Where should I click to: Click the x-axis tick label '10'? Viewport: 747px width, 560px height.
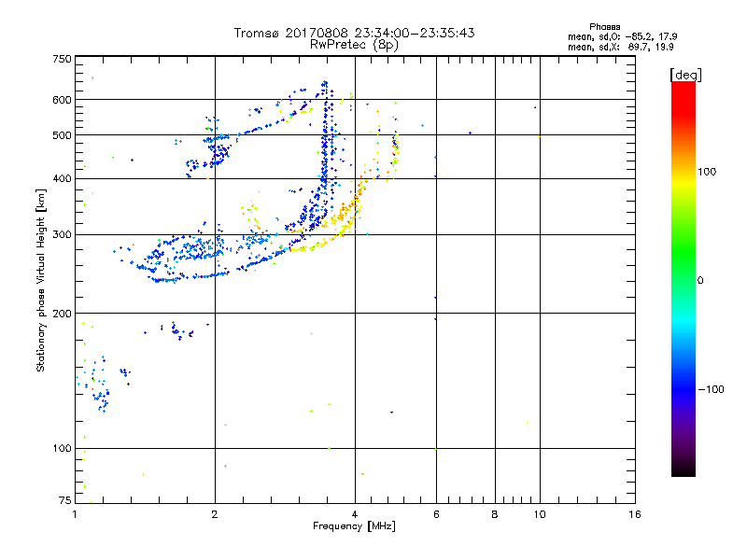(x=540, y=514)
